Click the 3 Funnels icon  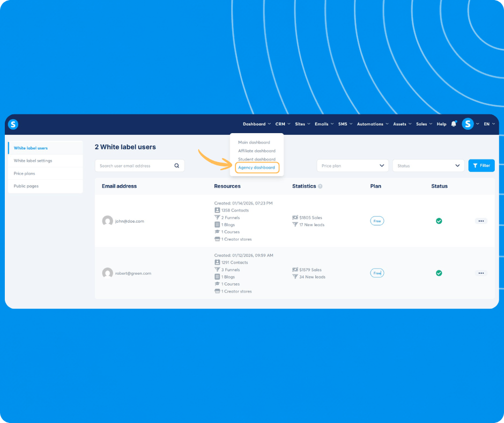(217, 270)
